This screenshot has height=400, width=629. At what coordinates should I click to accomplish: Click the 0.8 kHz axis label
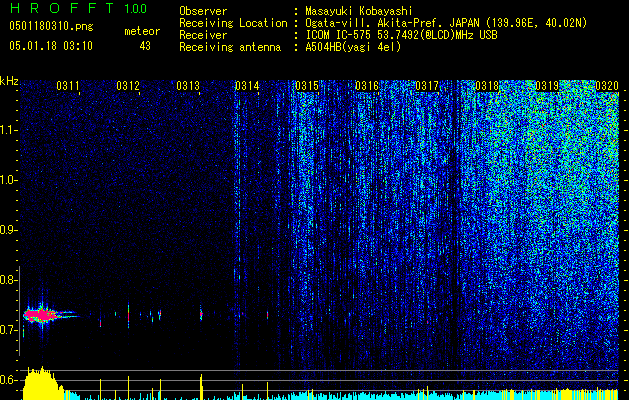[x=8, y=280]
